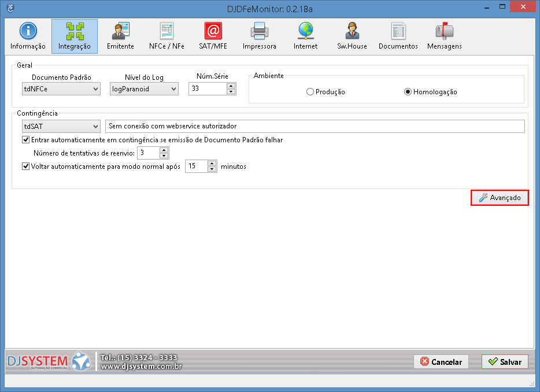The image size is (540, 392).
Task: Expand the Contingência tdSAT dropdown
Action: [61, 127]
